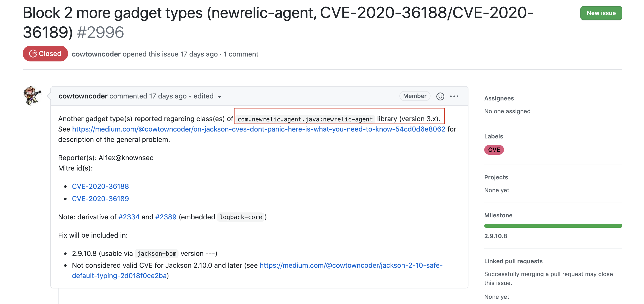
Task: Open the Milestone sidebar section
Action: click(498, 215)
